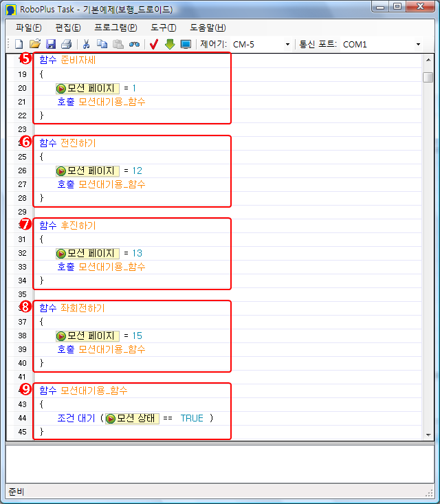Open the 편집(E) menu
Image resolution: width=440 pixels, height=504 pixels.
68,28
